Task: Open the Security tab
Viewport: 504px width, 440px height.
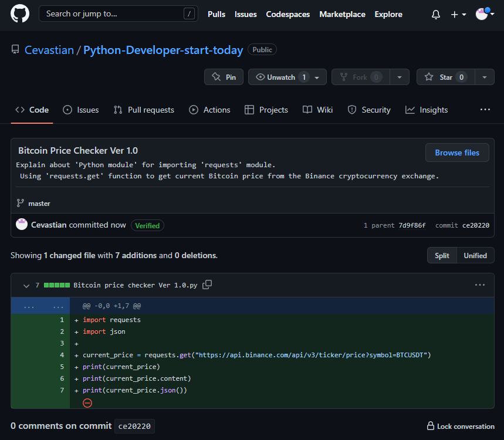Action: coord(368,110)
